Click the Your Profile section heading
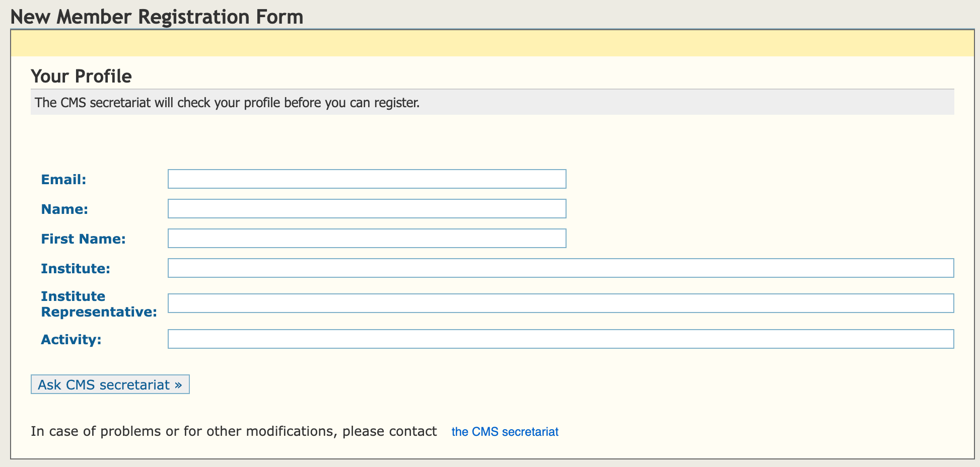The width and height of the screenshot is (980, 467). pyautogui.click(x=81, y=76)
